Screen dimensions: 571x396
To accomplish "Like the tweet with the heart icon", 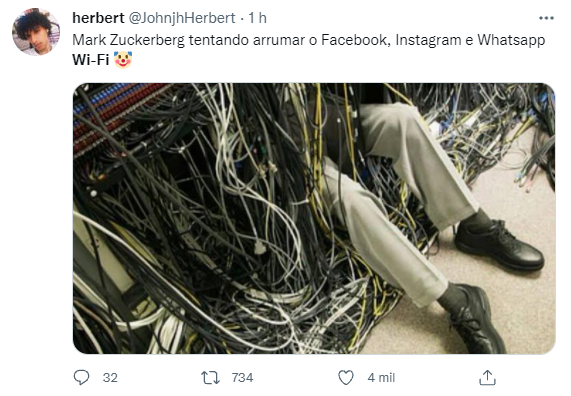I will (346, 377).
